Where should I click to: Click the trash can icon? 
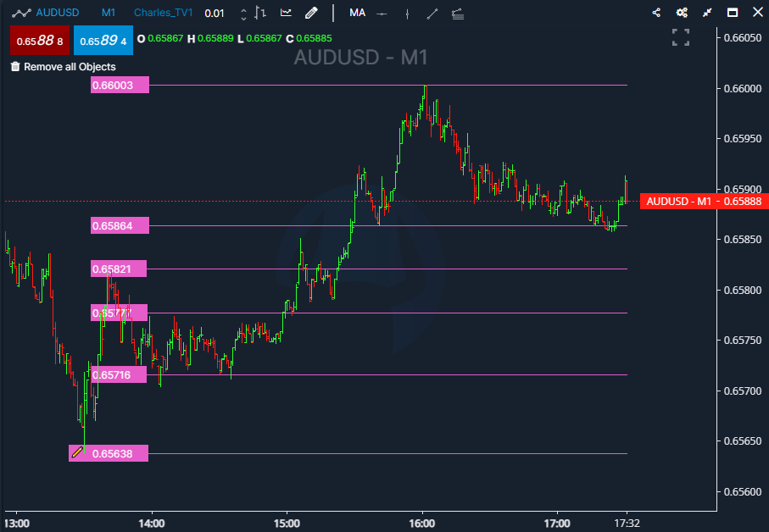coord(15,67)
